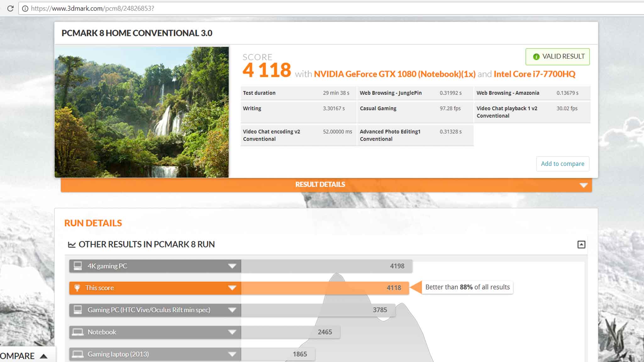
Task: Click the Writing row label
Action: click(252, 108)
